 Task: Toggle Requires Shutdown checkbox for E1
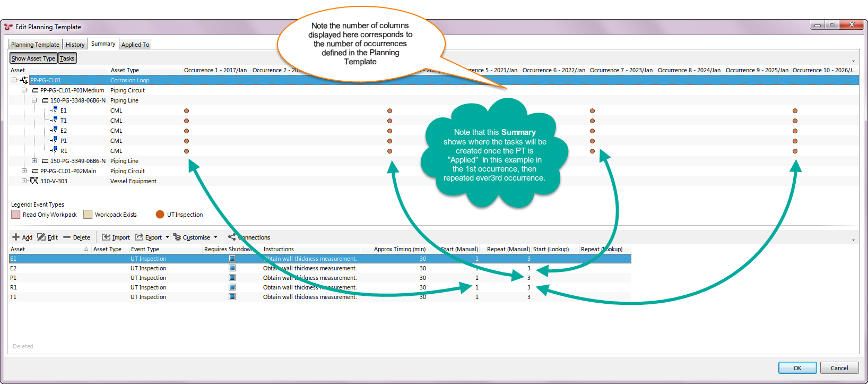coord(232,259)
